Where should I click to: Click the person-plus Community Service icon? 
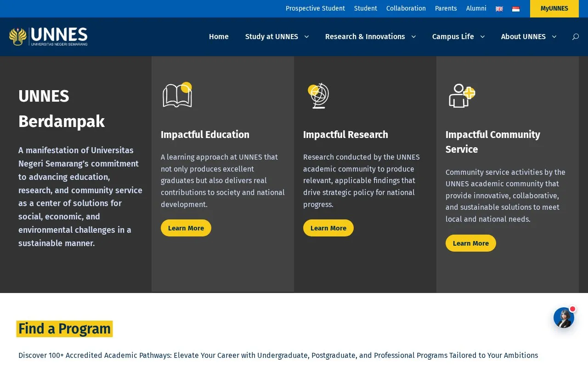click(462, 95)
